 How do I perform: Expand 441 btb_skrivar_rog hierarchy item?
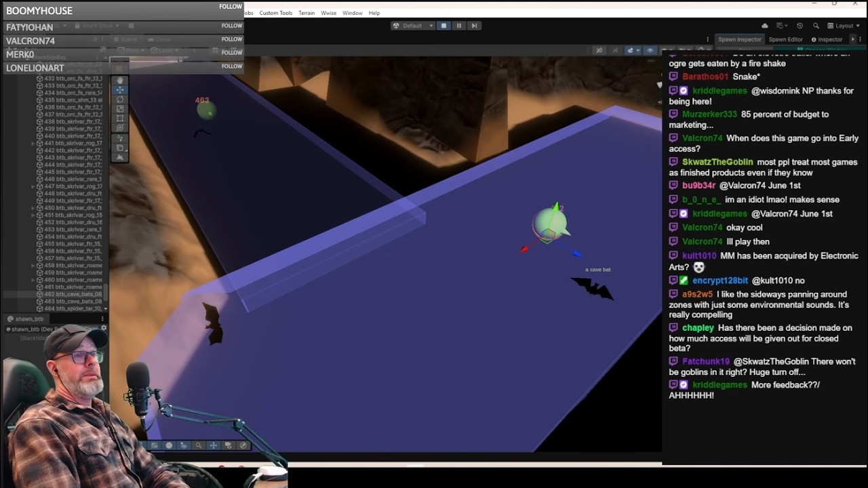(x=33, y=144)
